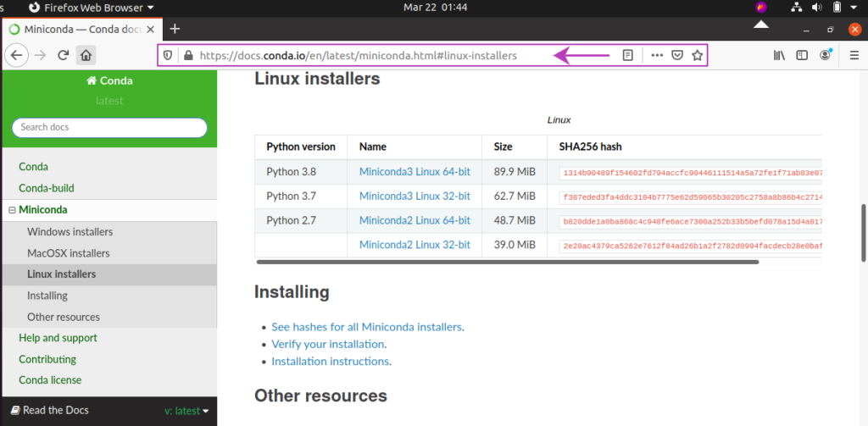This screenshot has height=426, width=868.
Task: Select SHA256 hash starting 1314b90489
Action: (x=691, y=173)
